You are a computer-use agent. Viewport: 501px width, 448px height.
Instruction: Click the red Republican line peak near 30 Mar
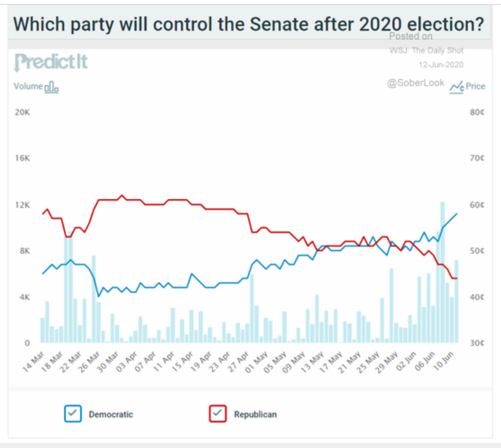point(121,195)
